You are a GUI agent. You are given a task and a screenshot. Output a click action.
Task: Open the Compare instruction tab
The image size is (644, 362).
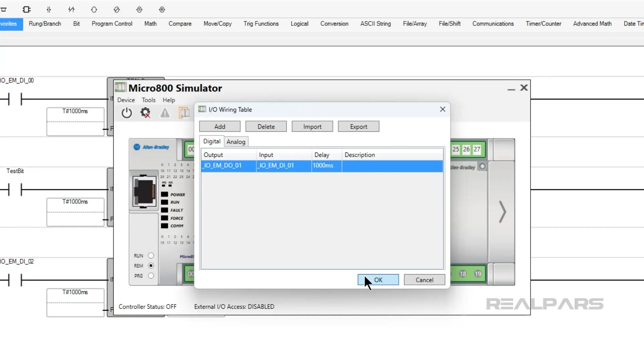(180, 24)
